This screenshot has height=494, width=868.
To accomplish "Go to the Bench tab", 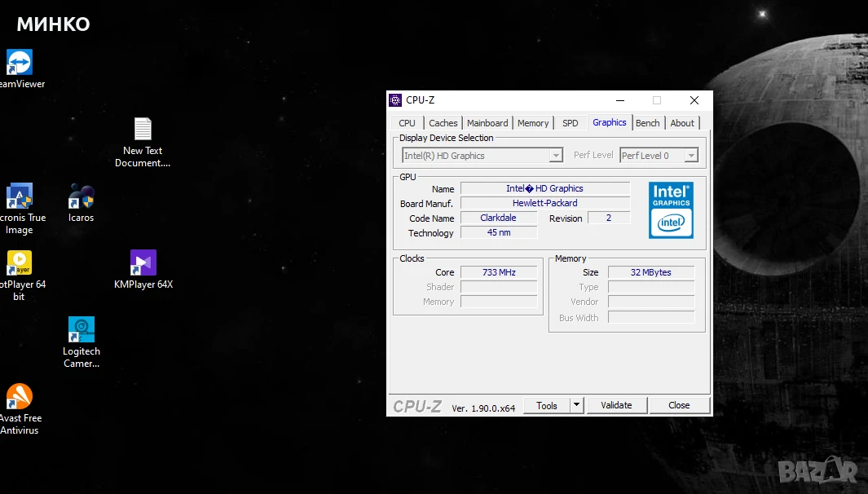I will [648, 123].
